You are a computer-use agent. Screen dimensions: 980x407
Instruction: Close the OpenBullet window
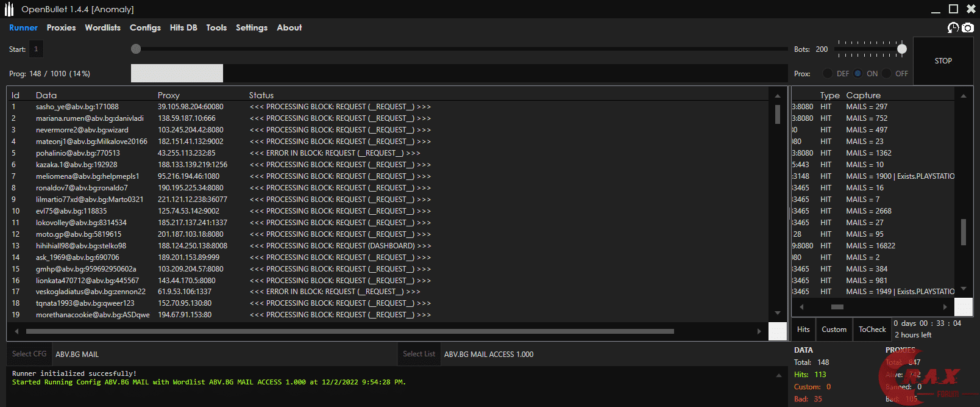pos(971,9)
